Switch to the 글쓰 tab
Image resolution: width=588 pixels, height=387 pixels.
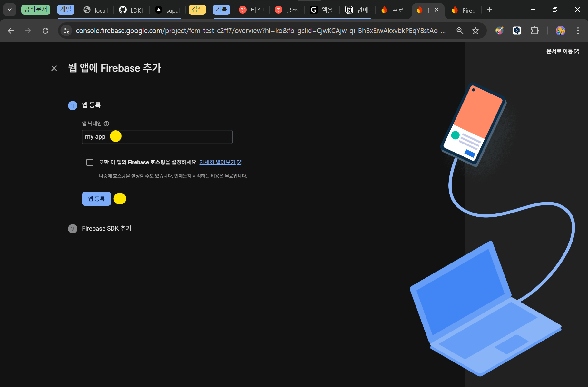(287, 10)
